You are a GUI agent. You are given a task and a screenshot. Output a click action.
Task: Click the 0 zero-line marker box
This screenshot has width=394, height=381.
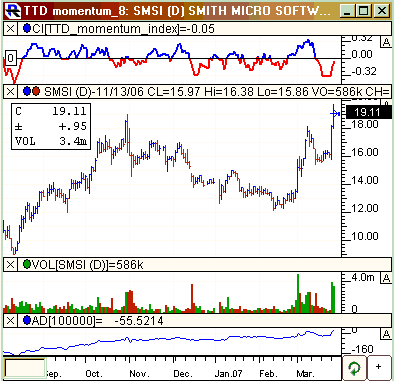(11, 58)
